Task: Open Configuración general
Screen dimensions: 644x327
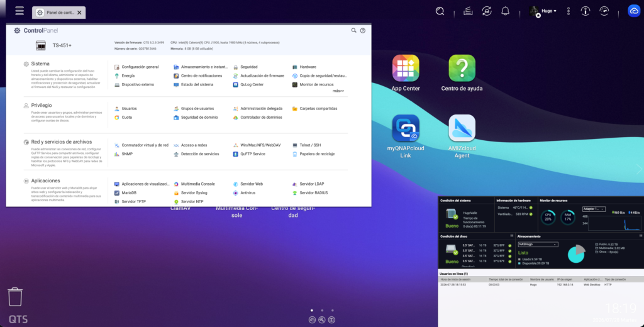Action: pyautogui.click(x=136, y=67)
